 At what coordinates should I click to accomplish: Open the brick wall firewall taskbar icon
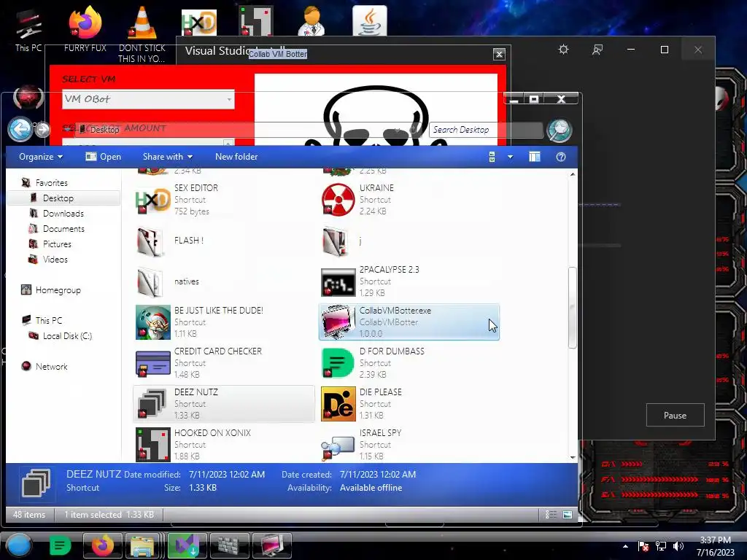tap(230, 545)
